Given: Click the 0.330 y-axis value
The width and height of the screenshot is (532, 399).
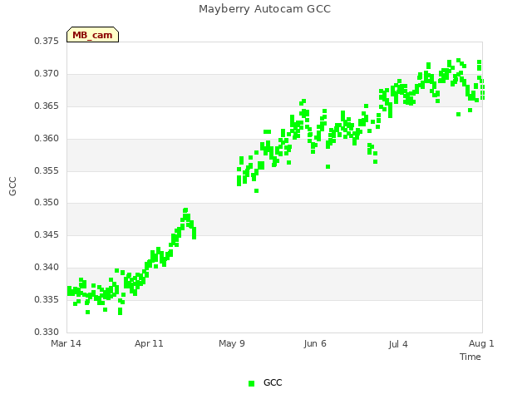Looking at the screenshot, I should 47,332.
